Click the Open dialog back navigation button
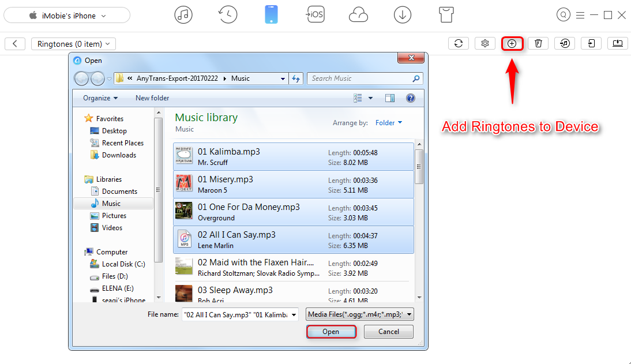631x364 pixels. tap(81, 78)
